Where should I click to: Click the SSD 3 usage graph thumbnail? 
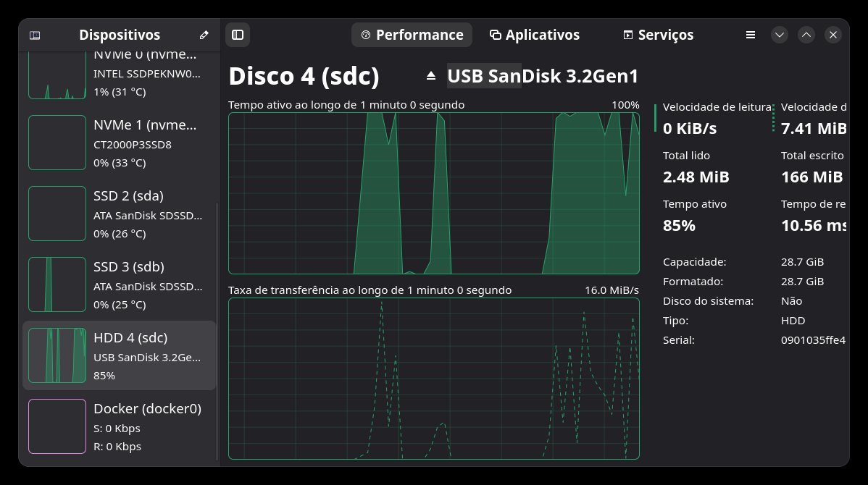[x=57, y=284]
